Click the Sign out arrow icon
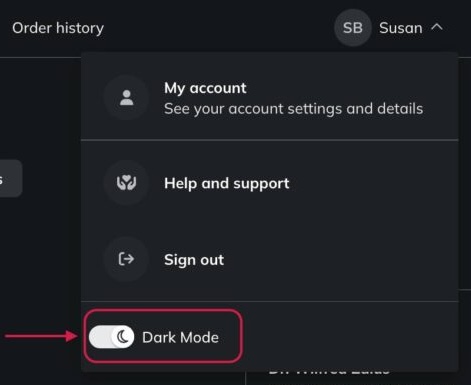Image resolution: width=471 pixels, height=385 pixels. (126, 259)
